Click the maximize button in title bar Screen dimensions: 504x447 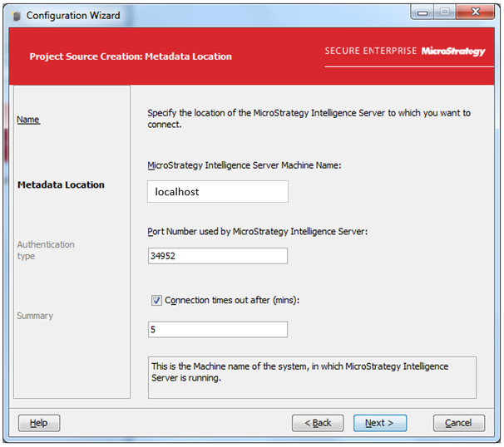444,12
